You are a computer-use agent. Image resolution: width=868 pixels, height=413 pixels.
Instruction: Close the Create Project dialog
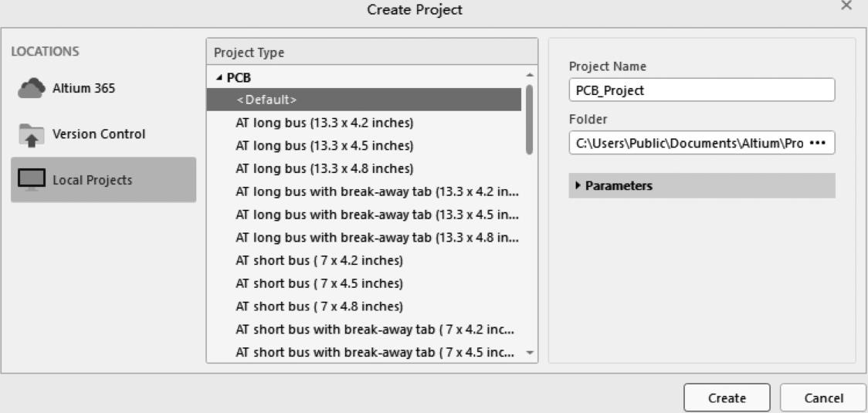click(846, 6)
